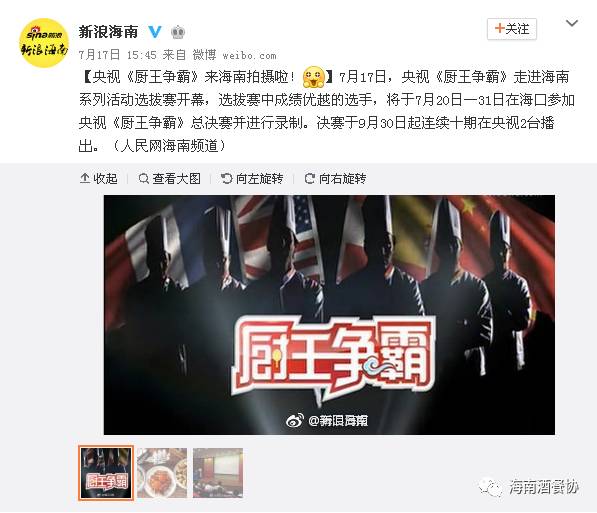Open the 微博 weibo.com source link

234,55
